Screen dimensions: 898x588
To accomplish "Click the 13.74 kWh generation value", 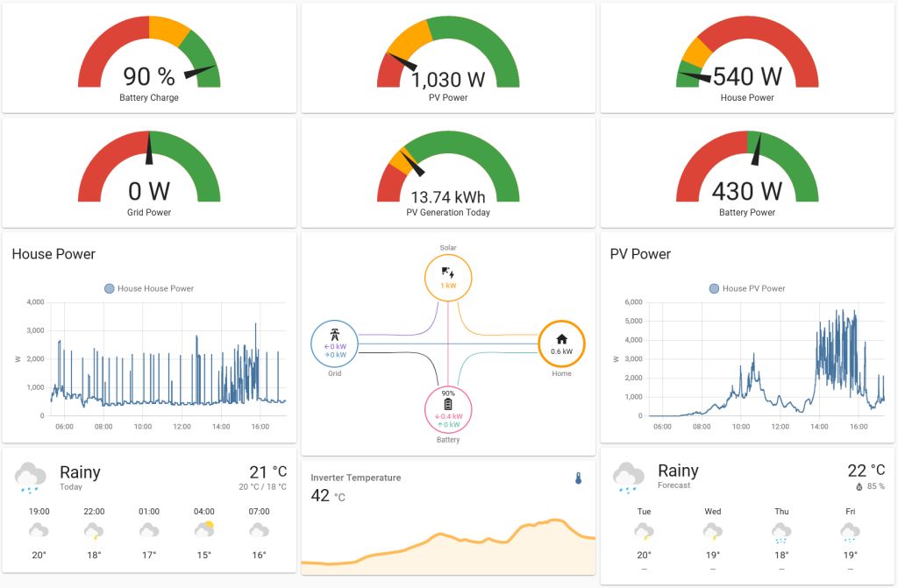I will click(448, 197).
